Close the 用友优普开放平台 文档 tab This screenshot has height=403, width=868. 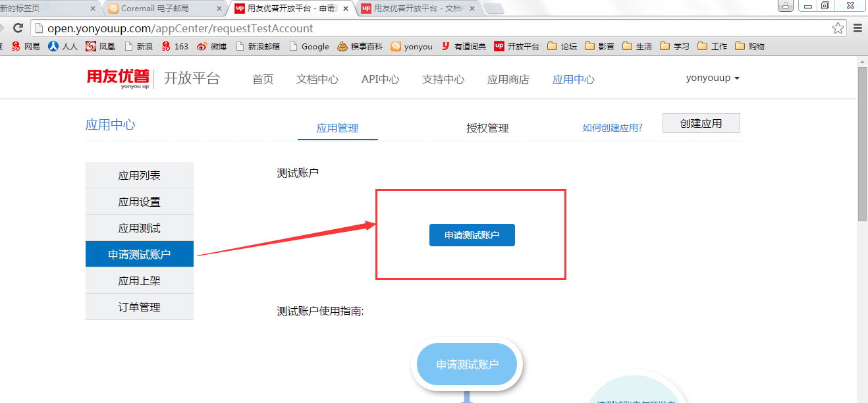click(472, 9)
